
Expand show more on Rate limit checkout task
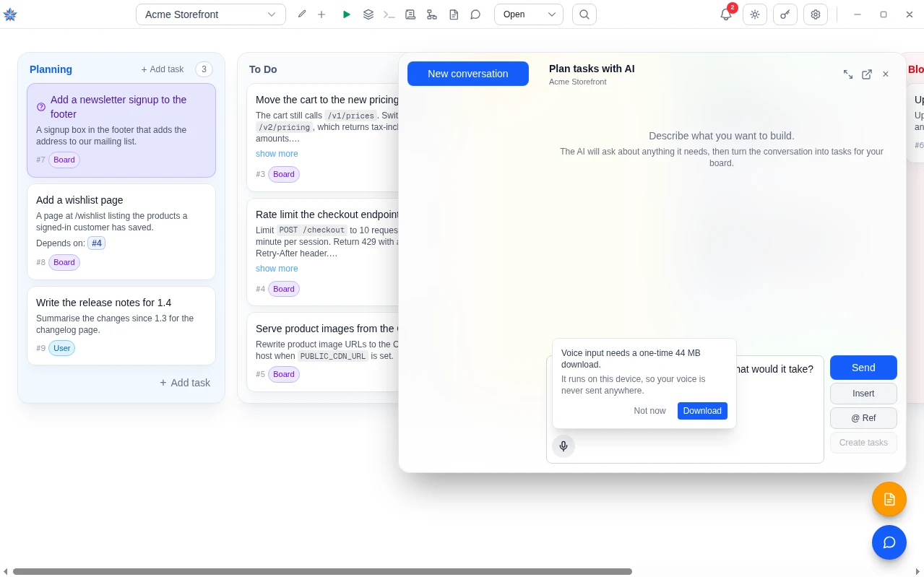click(x=277, y=269)
